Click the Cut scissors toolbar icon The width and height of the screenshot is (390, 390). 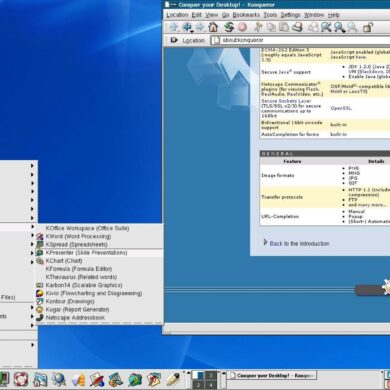(258, 27)
